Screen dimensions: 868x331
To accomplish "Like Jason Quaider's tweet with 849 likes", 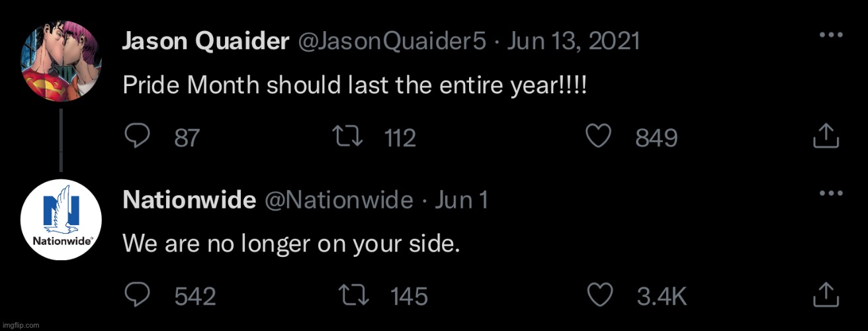I will tap(599, 137).
